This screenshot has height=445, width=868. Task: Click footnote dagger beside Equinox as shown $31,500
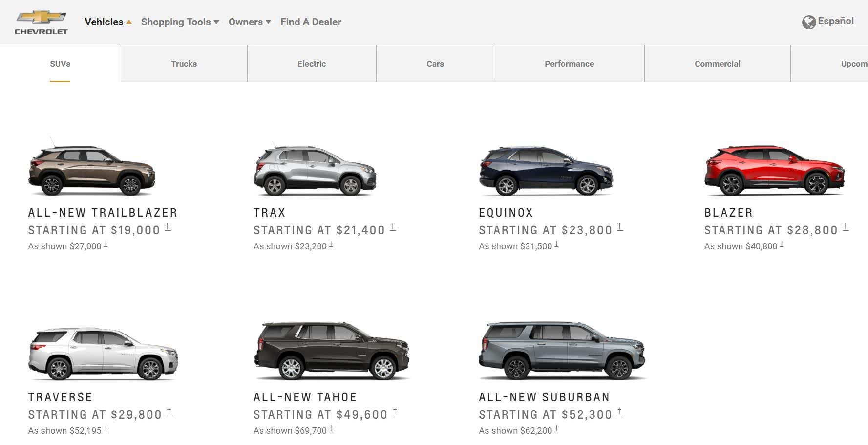(556, 244)
